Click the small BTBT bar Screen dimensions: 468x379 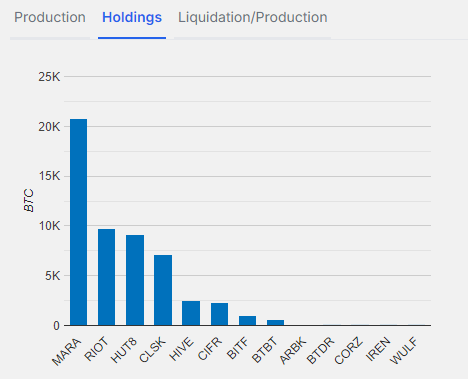click(x=275, y=323)
